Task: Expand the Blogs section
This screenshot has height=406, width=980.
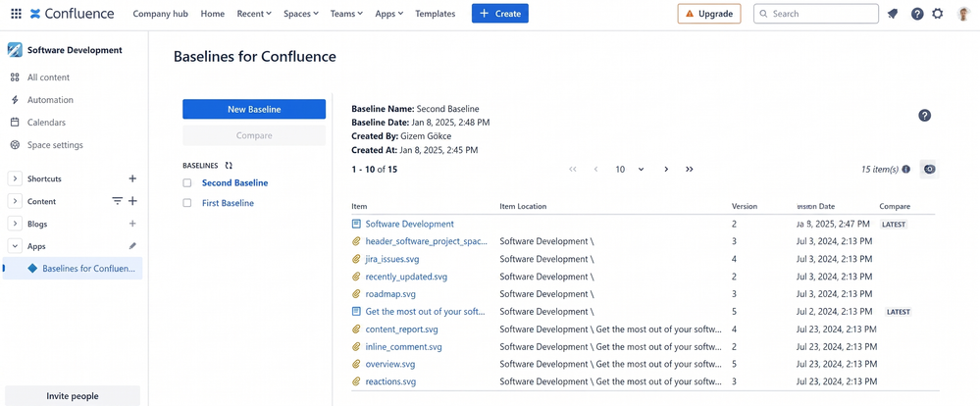Action: (x=15, y=224)
